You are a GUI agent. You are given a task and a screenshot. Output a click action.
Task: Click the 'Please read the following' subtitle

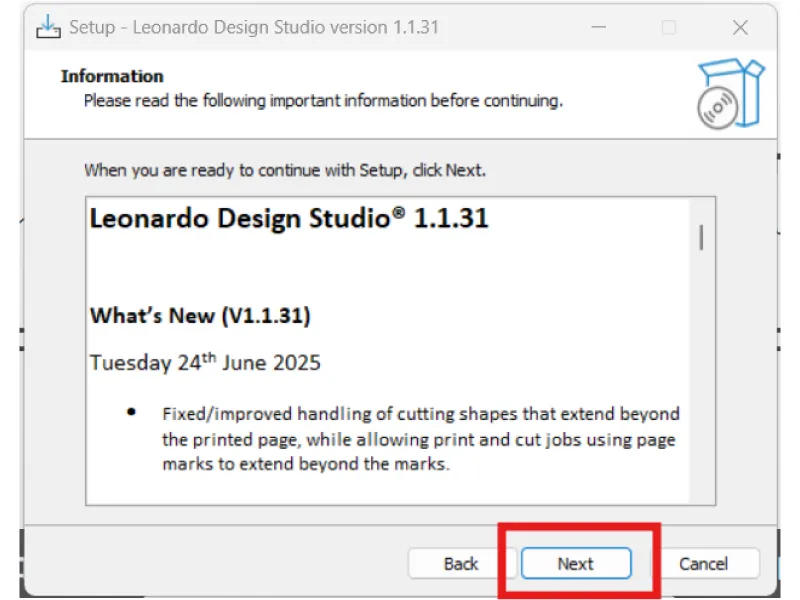click(x=322, y=100)
